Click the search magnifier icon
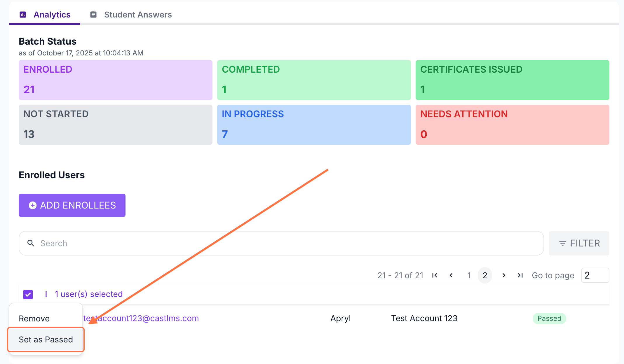The width and height of the screenshot is (624, 364). pyautogui.click(x=31, y=243)
